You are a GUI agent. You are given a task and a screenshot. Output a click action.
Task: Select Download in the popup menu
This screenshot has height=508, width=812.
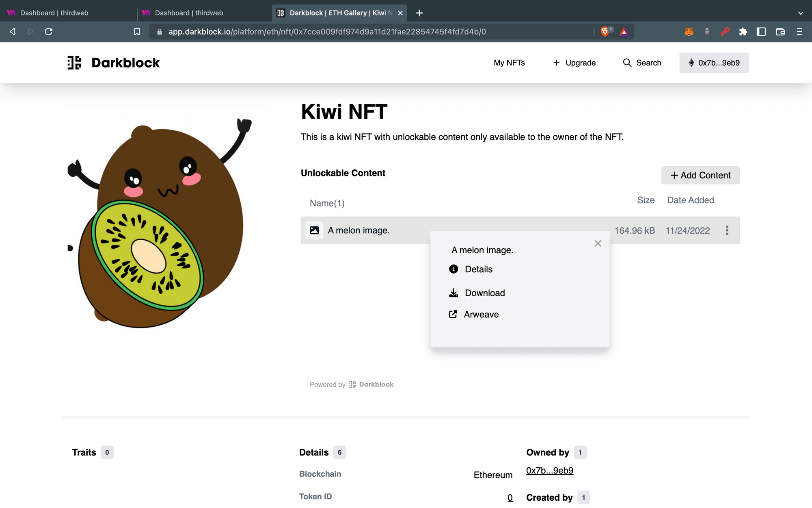coord(484,293)
